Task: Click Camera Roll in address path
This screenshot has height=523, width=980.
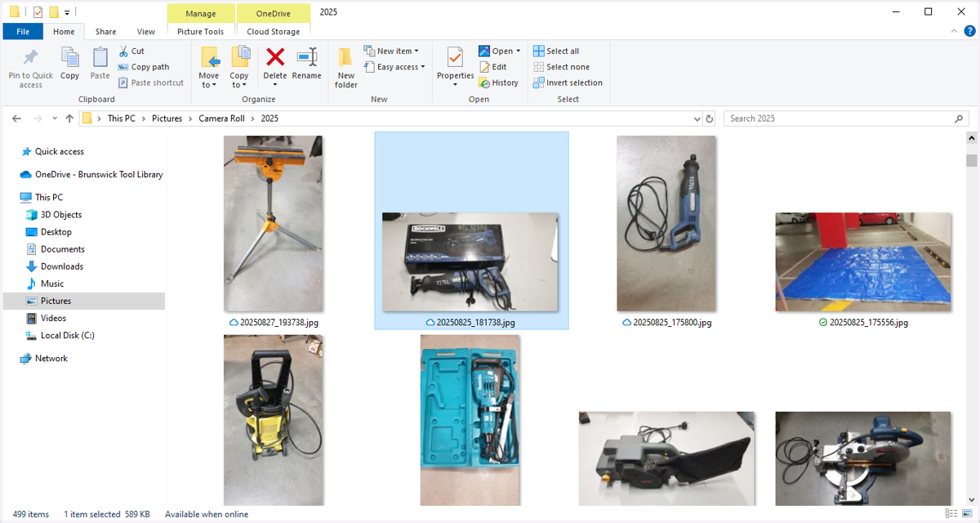Action: click(x=221, y=118)
